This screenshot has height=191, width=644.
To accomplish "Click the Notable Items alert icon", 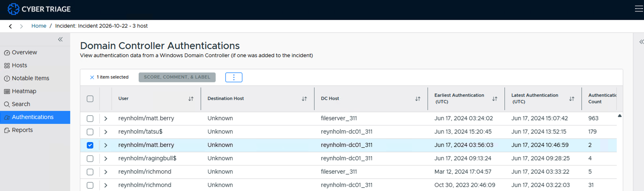I will click(x=7, y=79).
